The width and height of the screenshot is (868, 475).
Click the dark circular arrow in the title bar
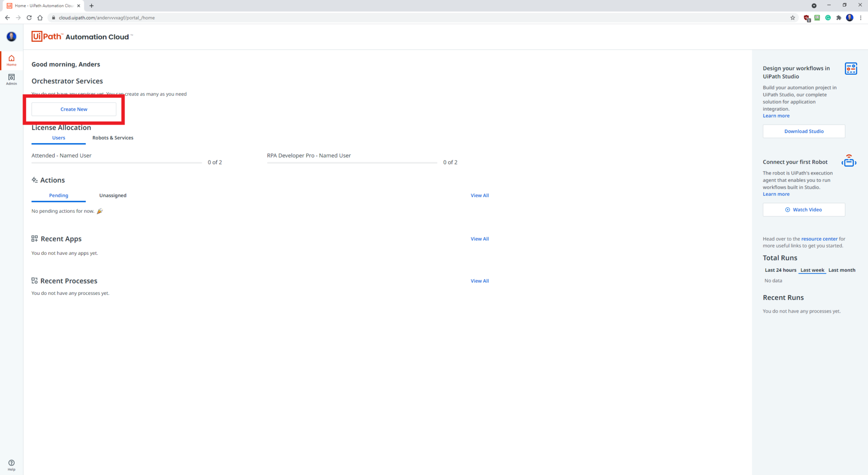[814, 6]
